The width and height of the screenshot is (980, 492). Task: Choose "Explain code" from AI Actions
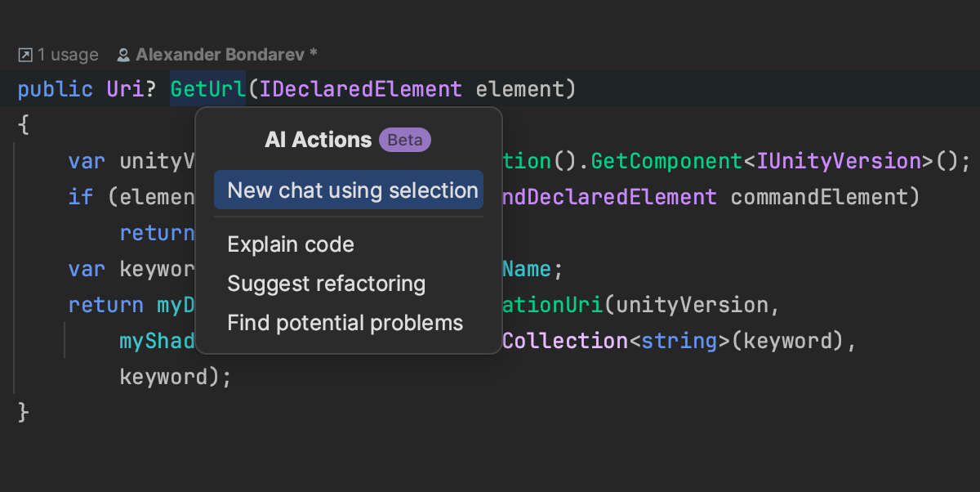[x=291, y=244]
